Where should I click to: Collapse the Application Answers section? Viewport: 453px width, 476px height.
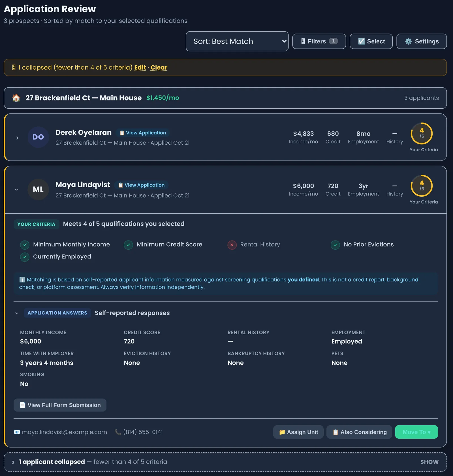(17, 313)
